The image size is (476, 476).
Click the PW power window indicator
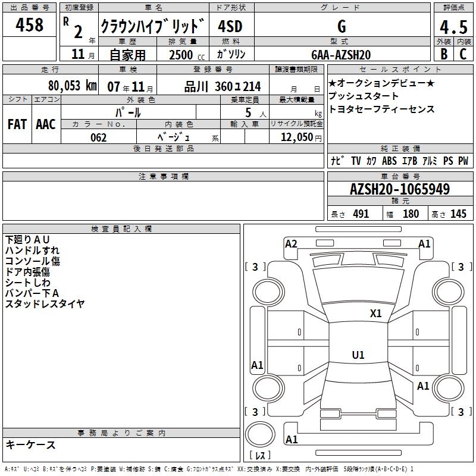tap(463, 161)
